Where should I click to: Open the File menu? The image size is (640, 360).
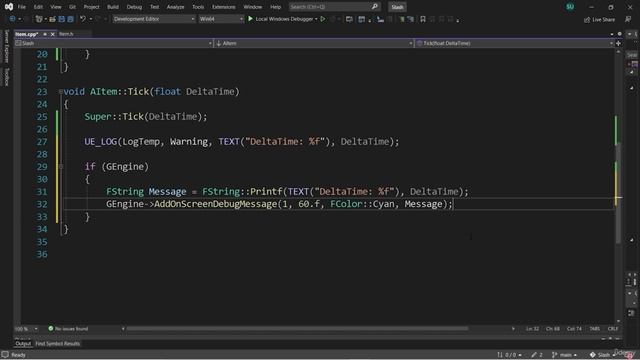click(22, 7)
